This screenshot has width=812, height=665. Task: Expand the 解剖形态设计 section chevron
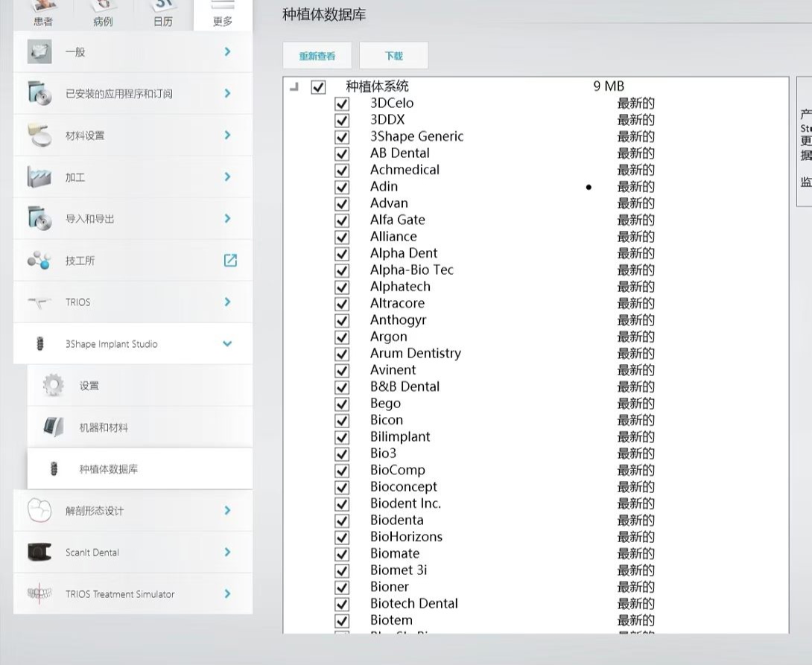[x=227, y=510]
